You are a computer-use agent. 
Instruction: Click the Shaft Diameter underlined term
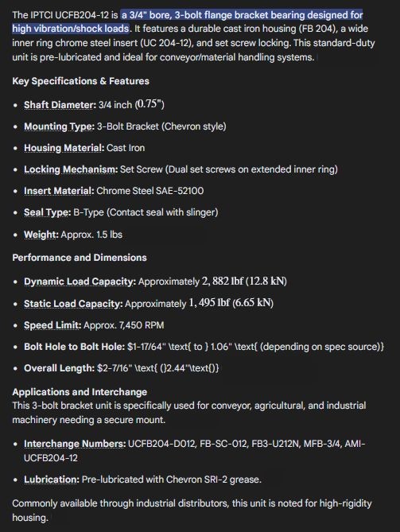(60, 105)
